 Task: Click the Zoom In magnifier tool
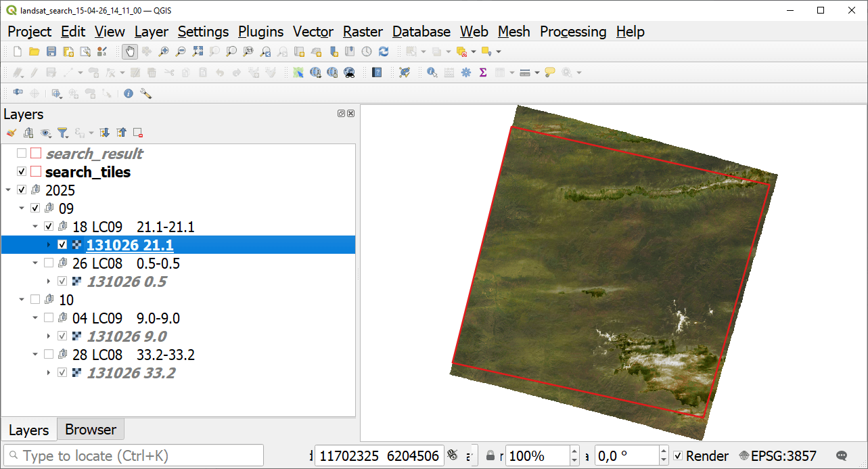click(164, 51)
